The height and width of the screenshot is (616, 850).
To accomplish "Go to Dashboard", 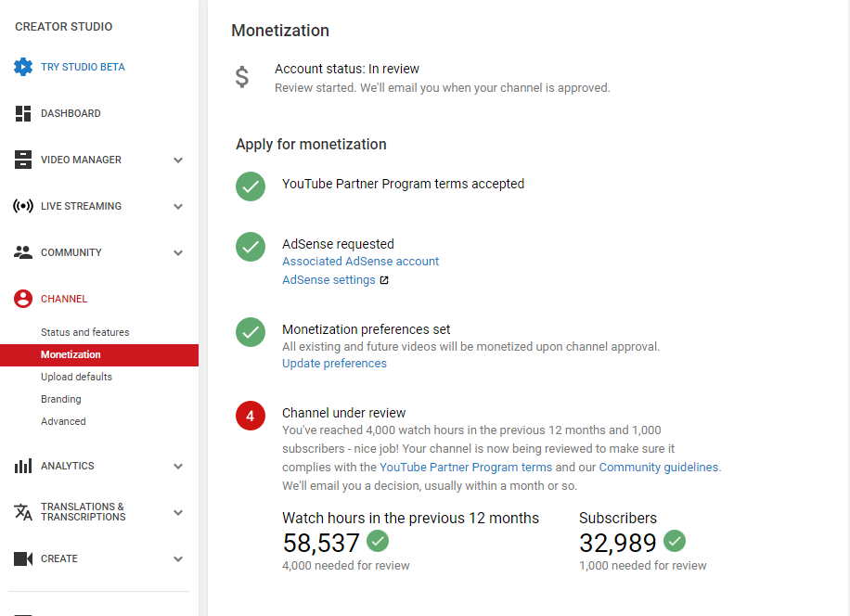I will pyautogui.click(x=71, y=113).
